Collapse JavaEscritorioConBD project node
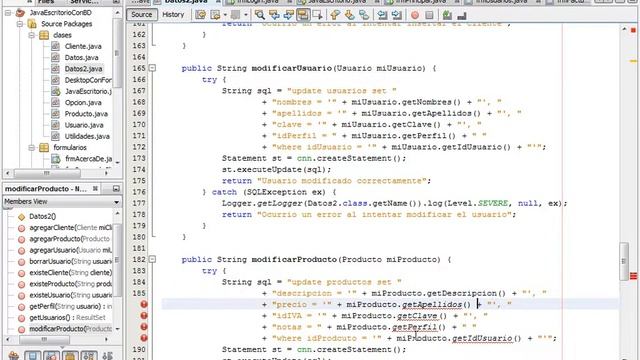The width and height of the screenshot is (640, 360). pyautogui.click(x=8, y=13)
